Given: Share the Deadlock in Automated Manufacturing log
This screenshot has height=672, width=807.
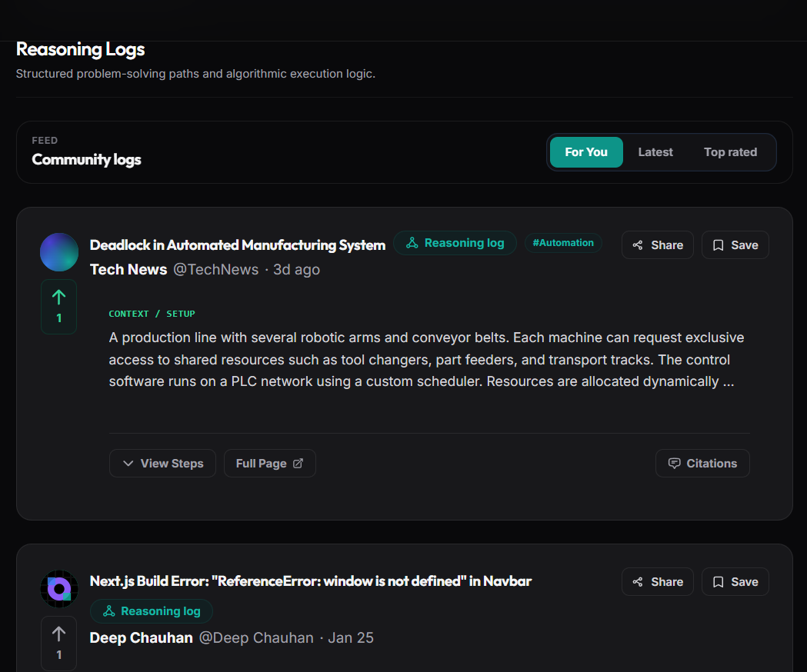Looking at the screenshot, I should point(657,245).
